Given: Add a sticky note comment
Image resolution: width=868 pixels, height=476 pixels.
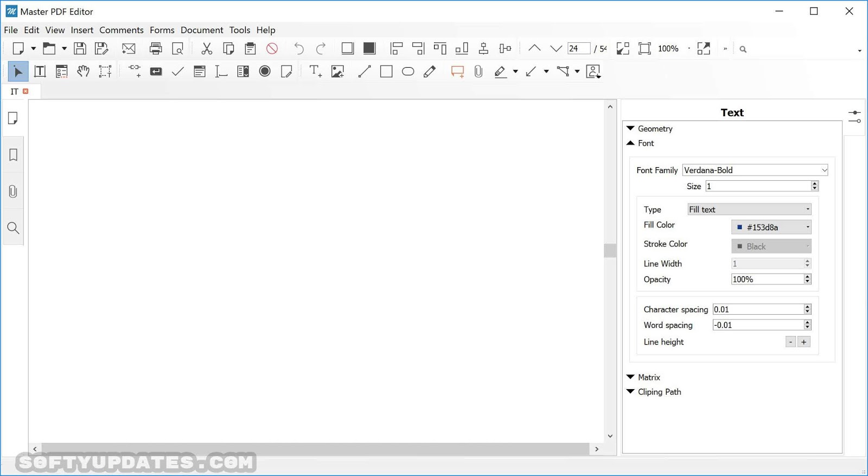Looking at the screenshot, I should (458, 72).
